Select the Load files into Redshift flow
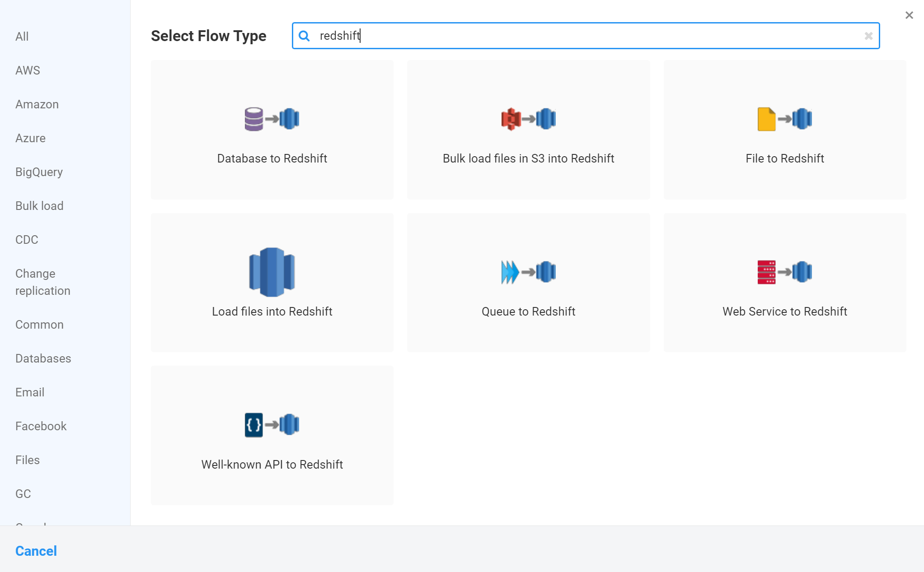The width and height of the screenshot is (924, 572). click(272, 283)
